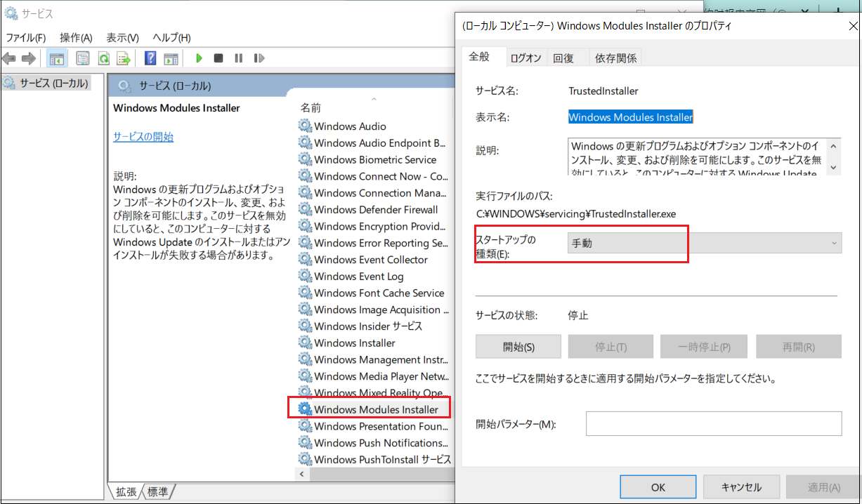Select Windows Audio Endpoint B... in list
This screenshot has height=504, width=862.
click(x=374, y=143)
